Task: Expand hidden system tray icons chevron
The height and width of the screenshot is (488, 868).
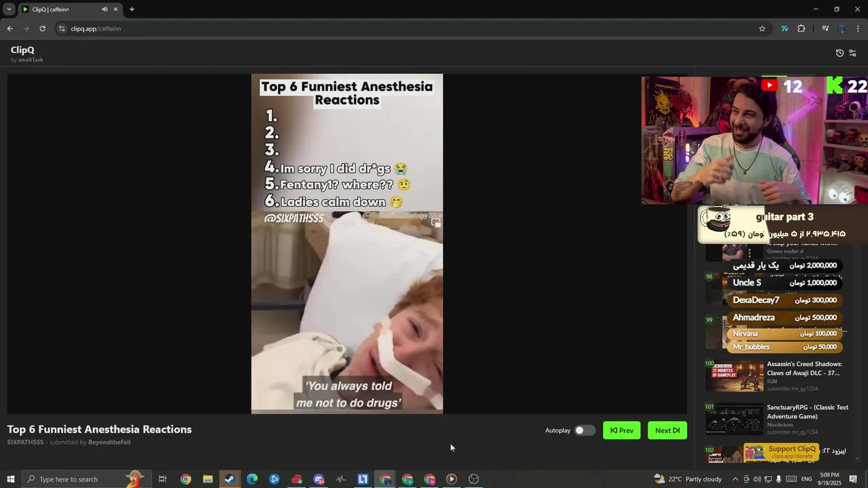Action: click(x=735, y=479)
